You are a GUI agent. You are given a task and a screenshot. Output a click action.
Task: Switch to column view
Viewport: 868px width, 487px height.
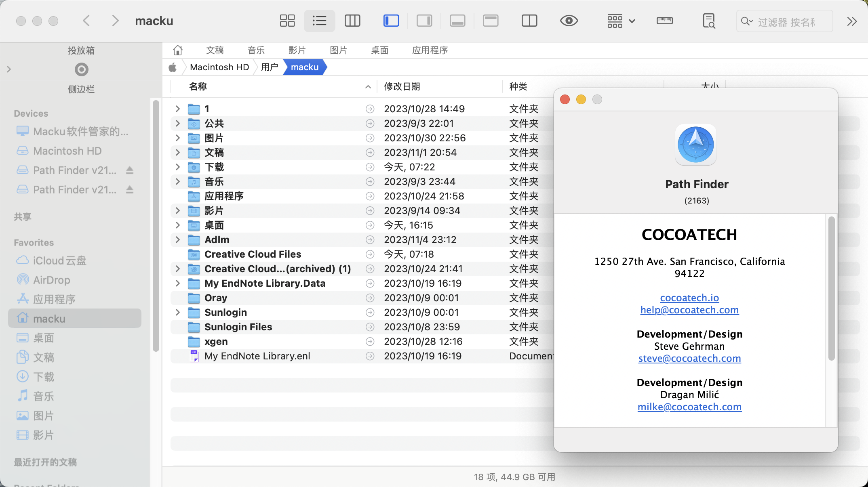point(352,21)
